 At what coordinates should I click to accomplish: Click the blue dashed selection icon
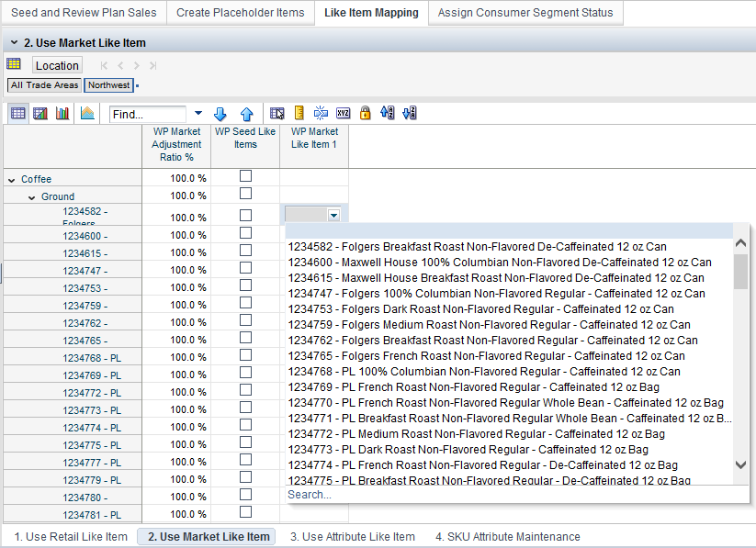[321, 113]
